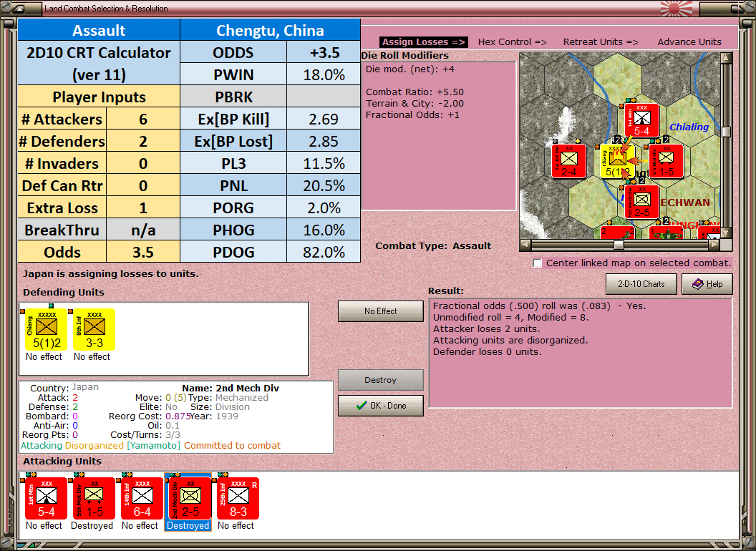Click the PDOG value 82.0%
This screenshot has height=551, width=756.
click(324, 252)
